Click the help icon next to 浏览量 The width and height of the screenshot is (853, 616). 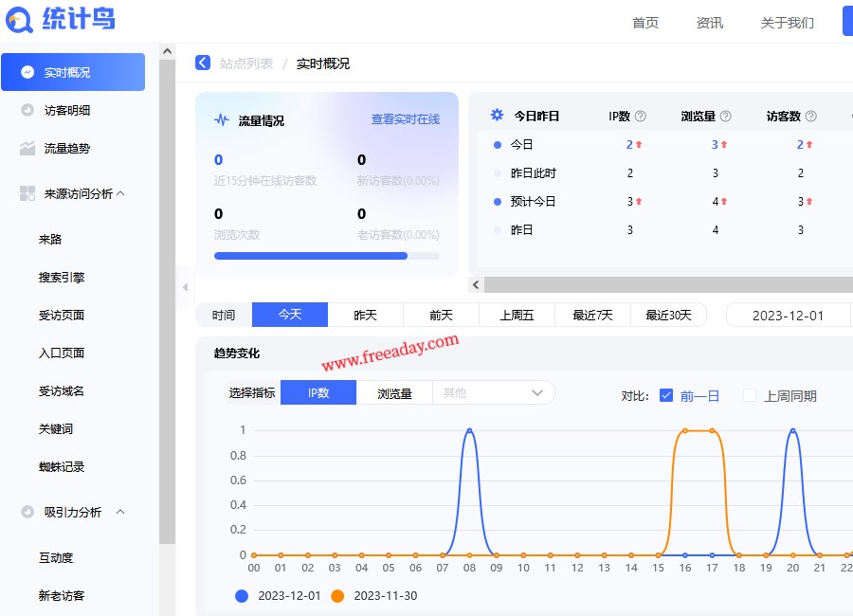725,116
